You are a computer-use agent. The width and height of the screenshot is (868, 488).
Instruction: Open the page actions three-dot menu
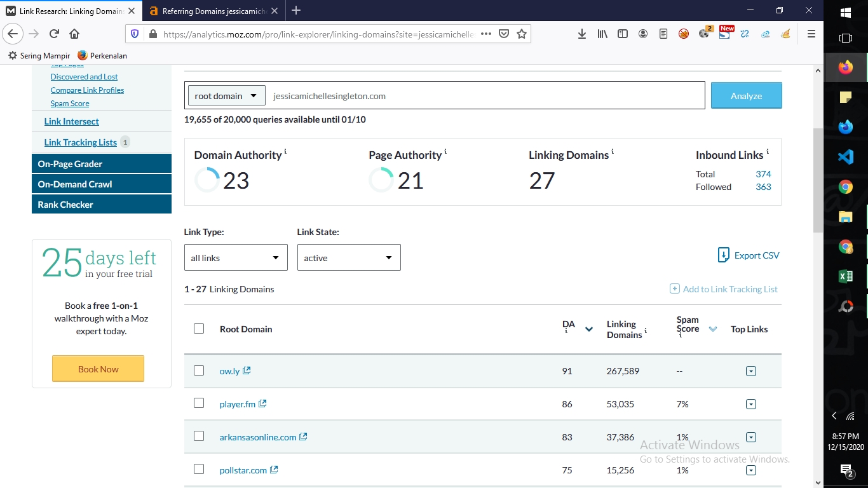pos(486,34)
